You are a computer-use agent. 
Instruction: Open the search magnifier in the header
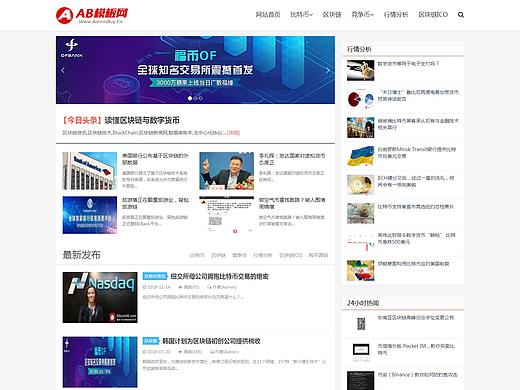(x=461, y=15)
